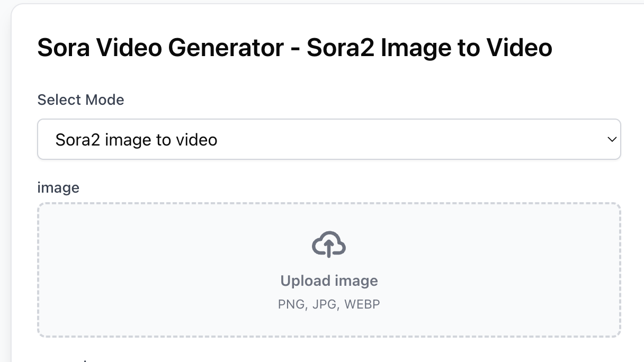Click inside the dashed image upload zone
The image size is (644, 362).
click(x=329, y=269)
